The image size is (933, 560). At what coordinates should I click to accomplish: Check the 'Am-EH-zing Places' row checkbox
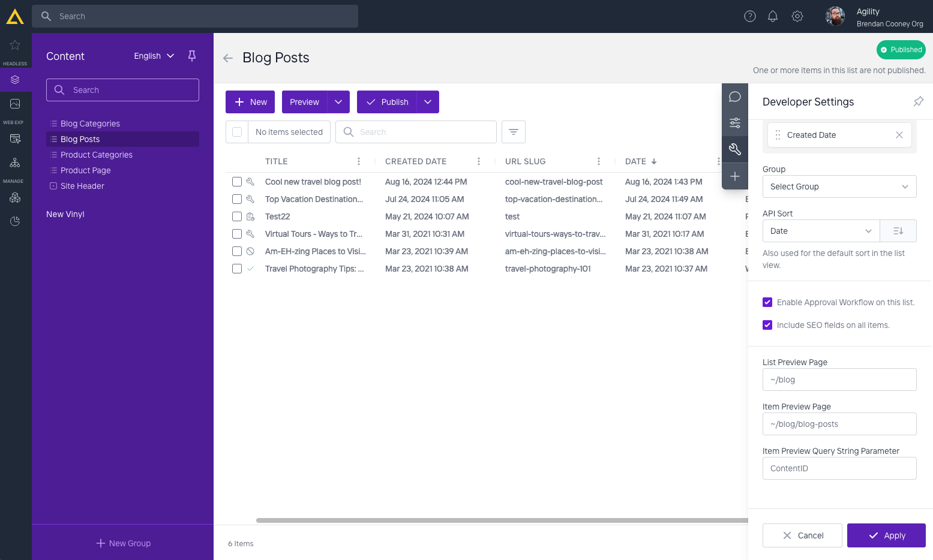(x=237, y=251)
